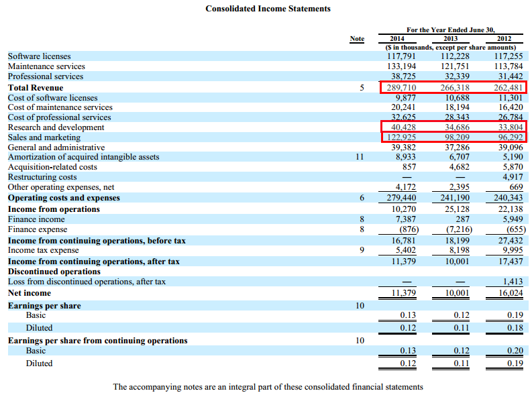532x395 pixels.
Task: Select Maintenance services value 121,751
Action: [x=455, y=66]
